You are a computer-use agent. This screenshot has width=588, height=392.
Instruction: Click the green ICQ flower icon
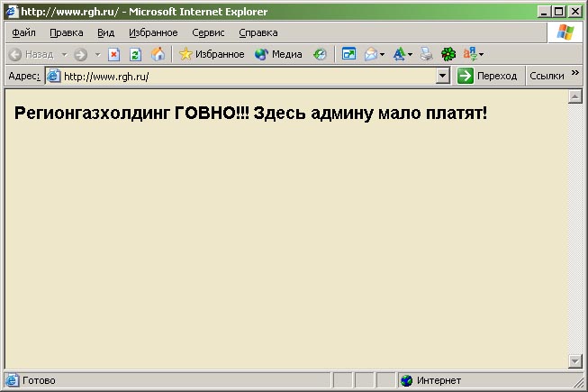pyautogui.click(x=448, y=54)
